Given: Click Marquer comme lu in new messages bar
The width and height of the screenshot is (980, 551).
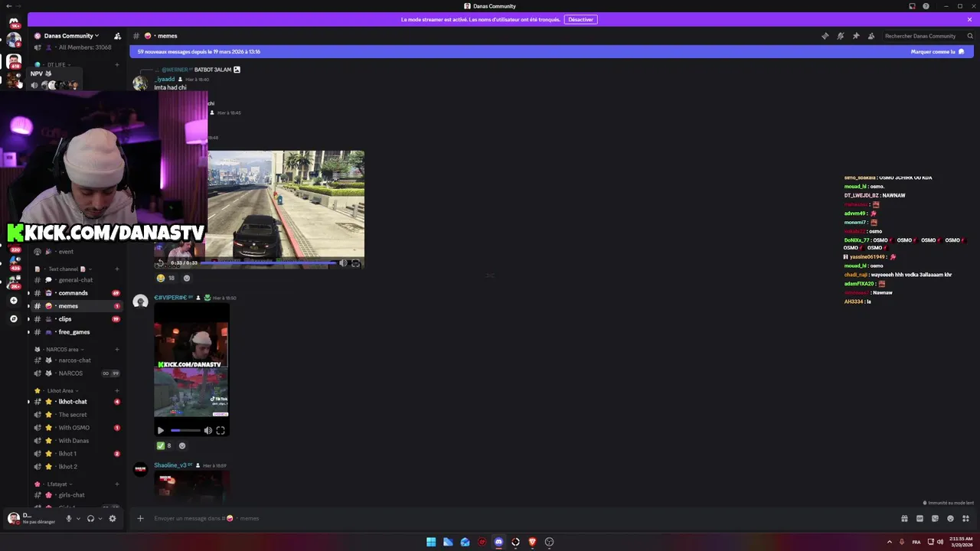Looking at the screenshot, I should pos(937,51).
